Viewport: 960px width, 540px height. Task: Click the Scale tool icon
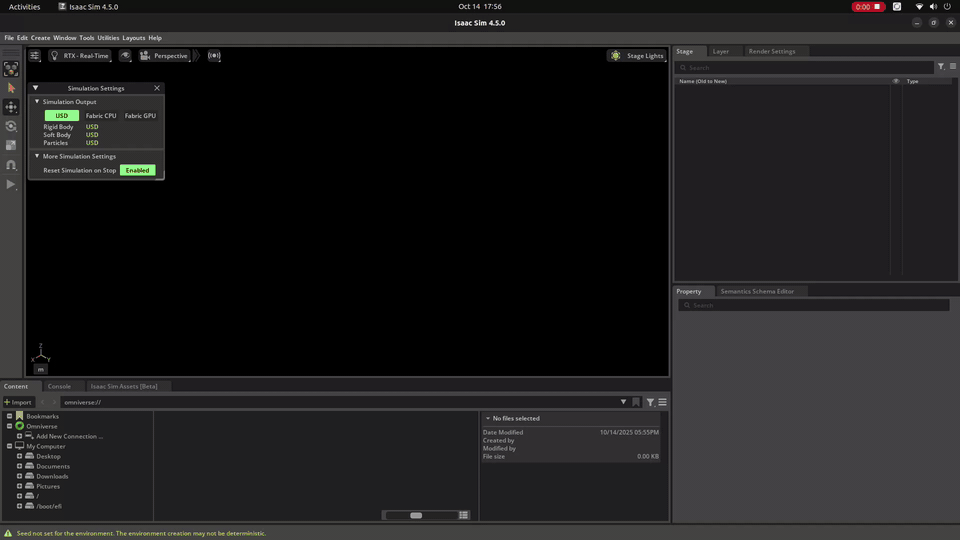(11, 145)
